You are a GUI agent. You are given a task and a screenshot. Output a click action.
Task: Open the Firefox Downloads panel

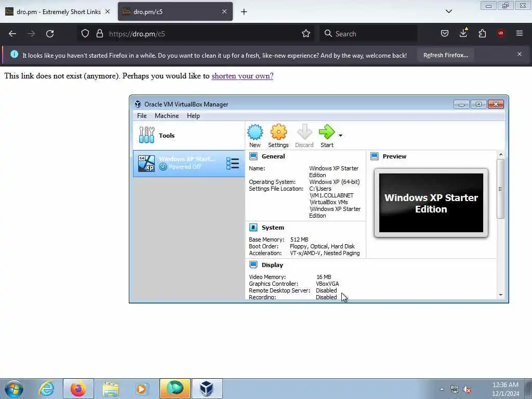click(x=463, y=33)
